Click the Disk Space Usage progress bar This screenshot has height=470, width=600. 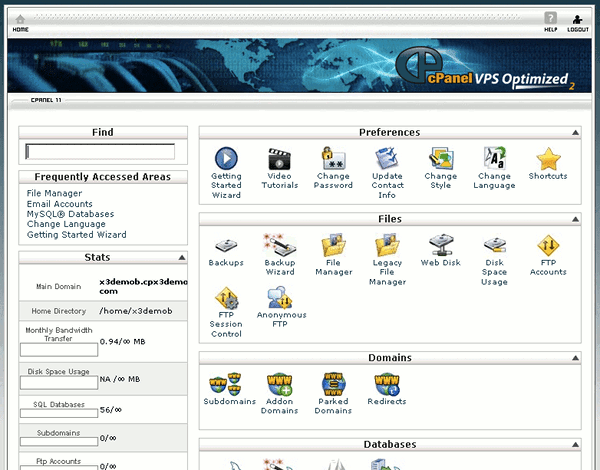[59, 383]
